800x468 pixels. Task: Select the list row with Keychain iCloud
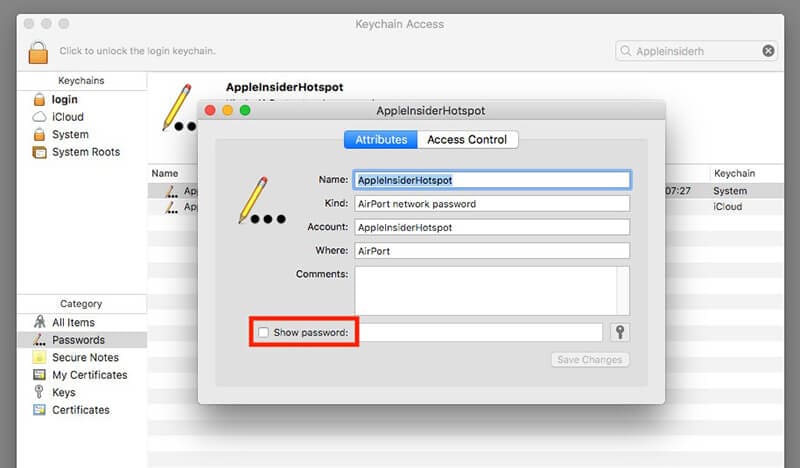[728, 207]
